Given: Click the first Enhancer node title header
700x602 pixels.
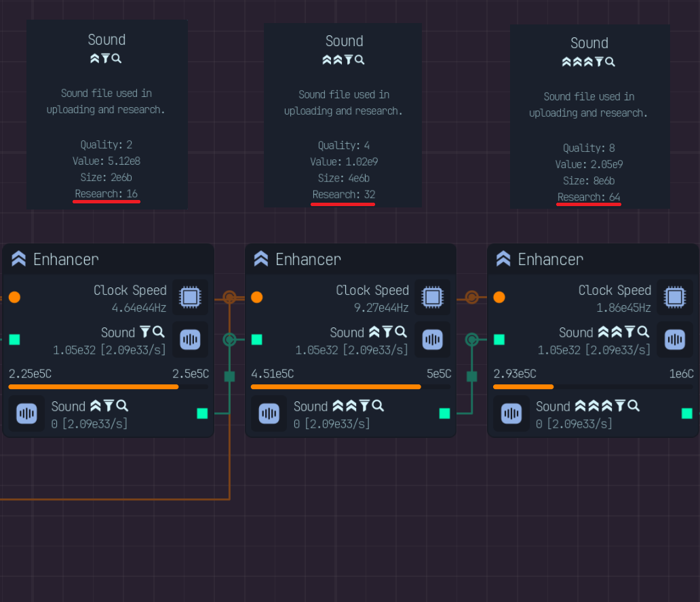Looking at the screenshot, I should click(x=109, y=259).
